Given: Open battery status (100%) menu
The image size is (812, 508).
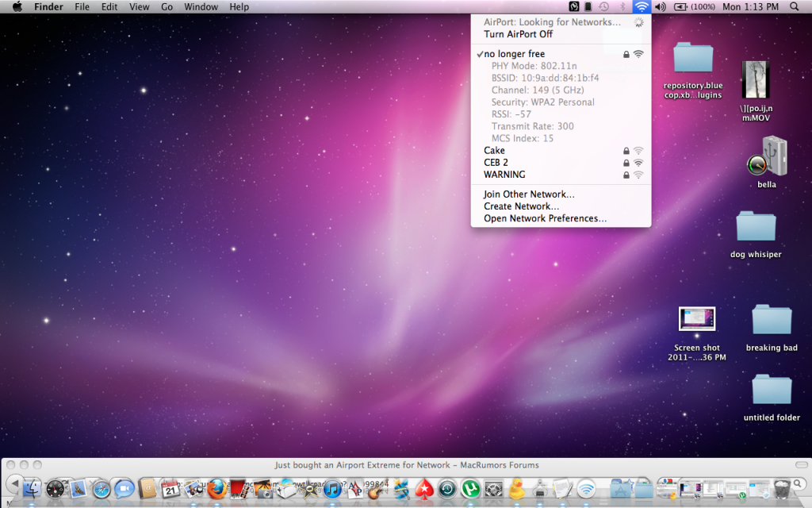Looking at the screenshot, I should (x=694, y=6).
